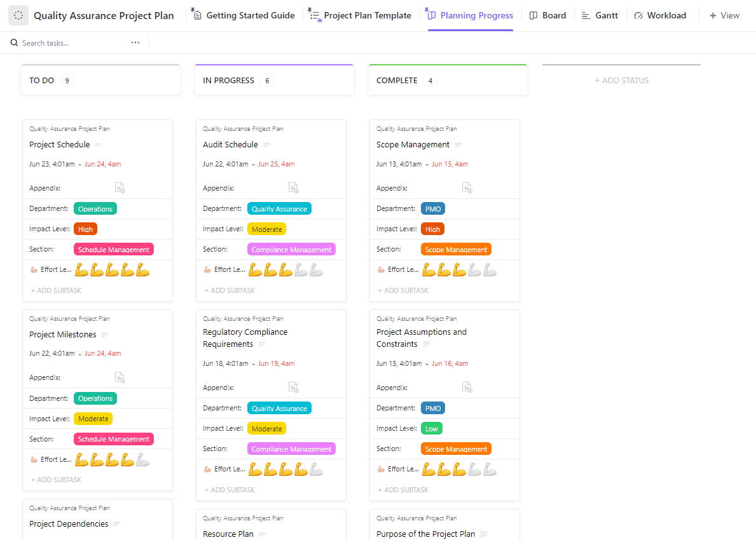Click the Appendix file icon on Scope Management

click(467, 187)
